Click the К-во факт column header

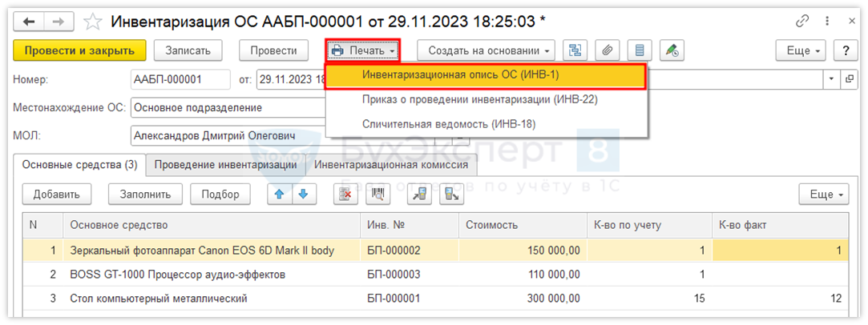[781, 225]
